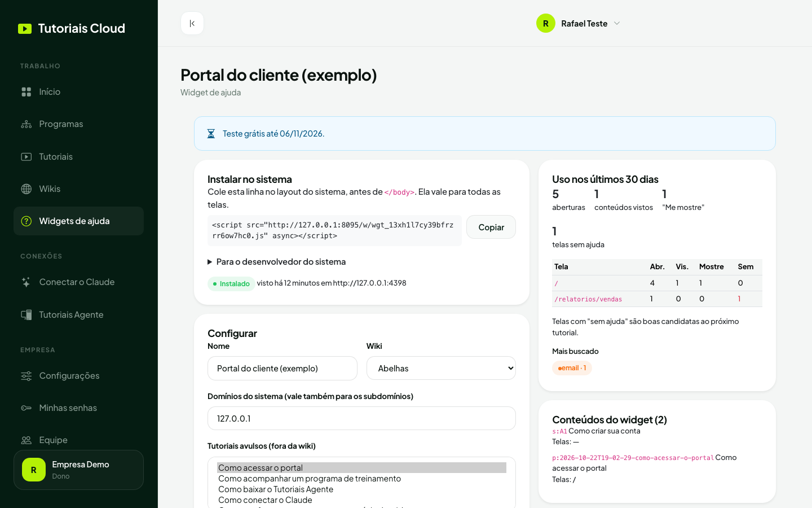The height and width of the screenshot is (508, 812).
Task: Open the /relatorios/vendas screen link
Action: (588, 299)
